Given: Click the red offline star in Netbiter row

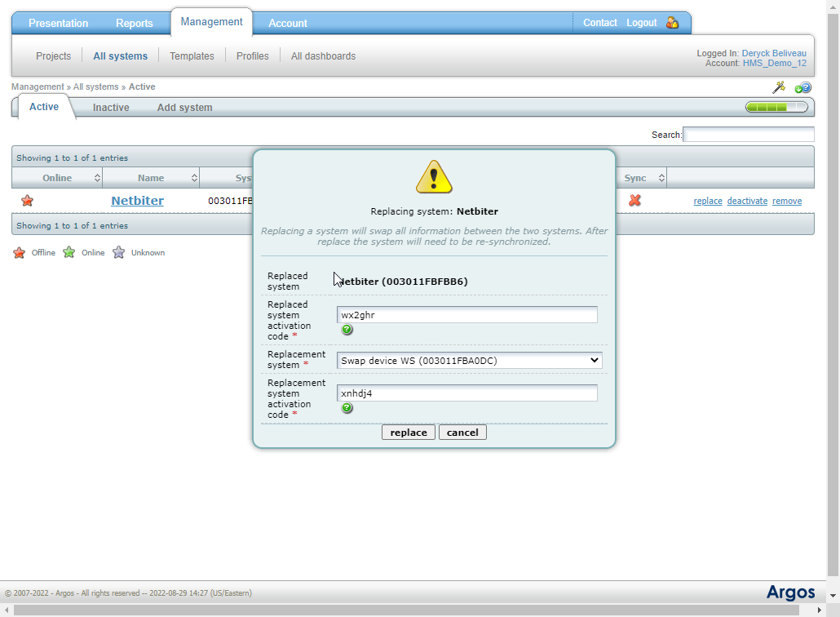Looking at the screenshot, I should [x=28, y=201].
